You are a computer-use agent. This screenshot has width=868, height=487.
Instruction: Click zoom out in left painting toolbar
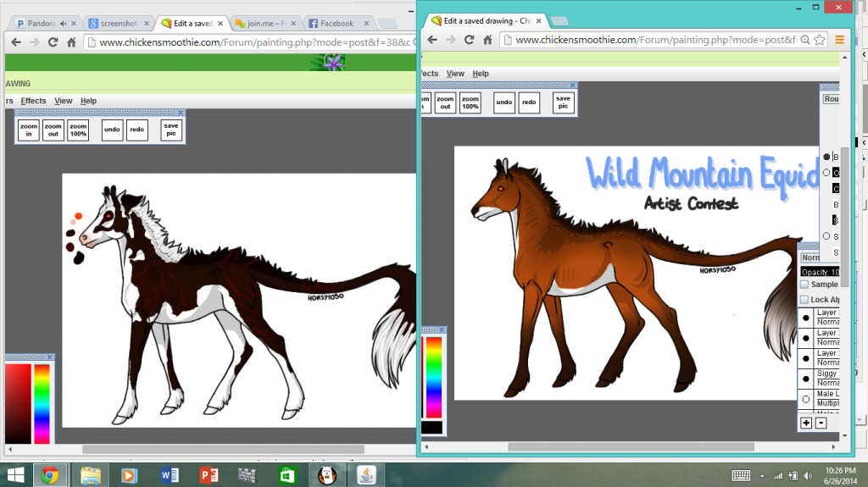pyautogui.click(x=53, y=130)
